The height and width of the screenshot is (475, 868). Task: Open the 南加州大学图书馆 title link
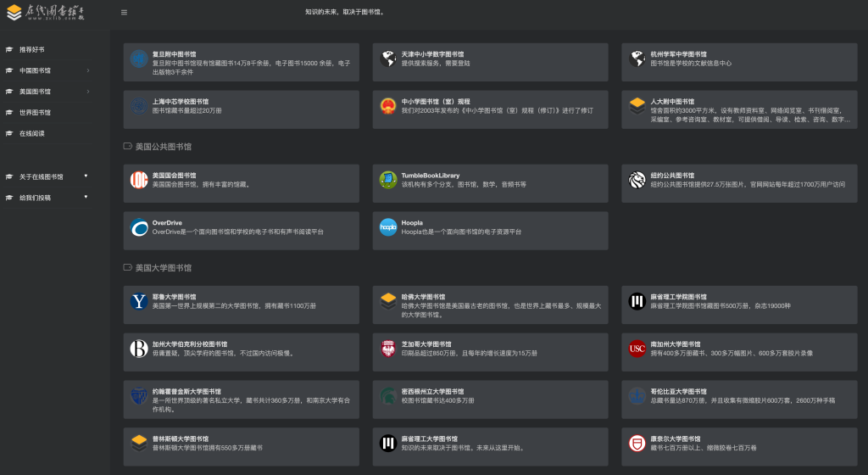coord(676,344)
